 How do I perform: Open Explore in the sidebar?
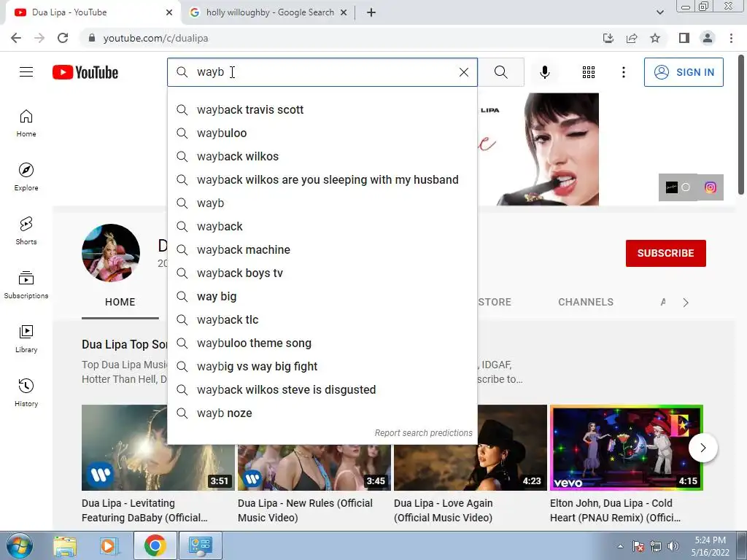pyautogui.click(x=26, y=176)
